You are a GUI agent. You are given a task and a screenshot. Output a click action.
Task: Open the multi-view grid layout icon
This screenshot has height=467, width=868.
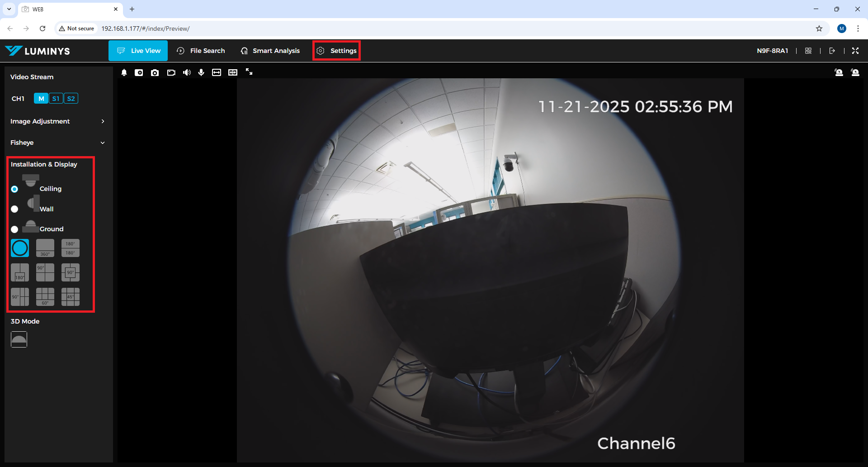808,51
